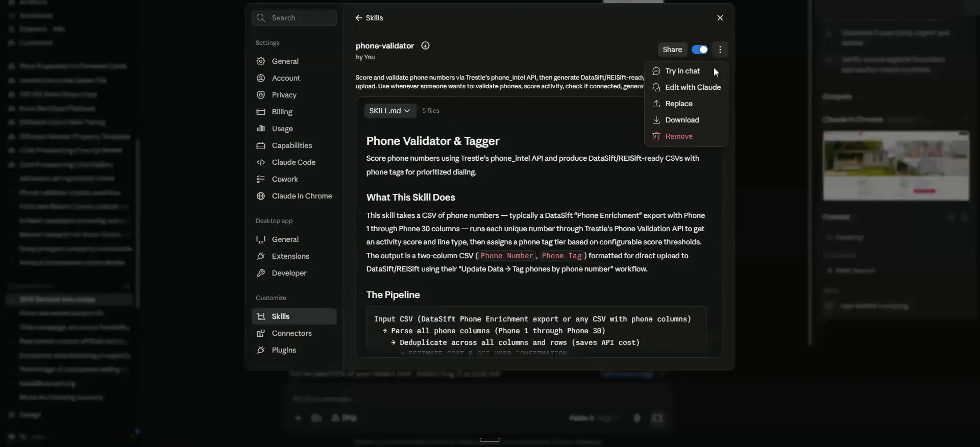Select Try in chat from menu
The image size is (980, 447).
pos(686,71)
